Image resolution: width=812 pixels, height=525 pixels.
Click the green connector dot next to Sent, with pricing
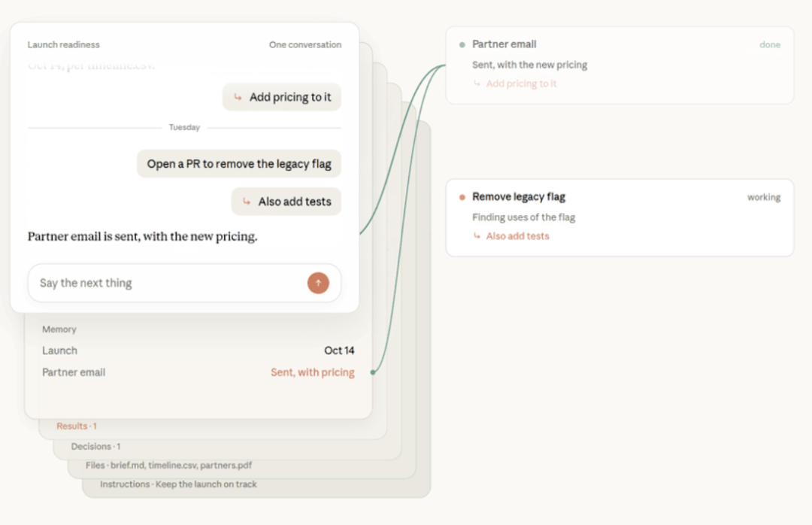373,372
